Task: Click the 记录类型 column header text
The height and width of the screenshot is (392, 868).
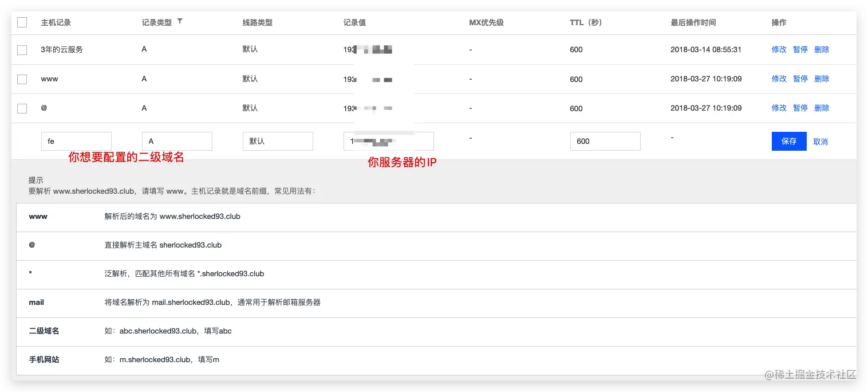Action: [x=157, y=22]
